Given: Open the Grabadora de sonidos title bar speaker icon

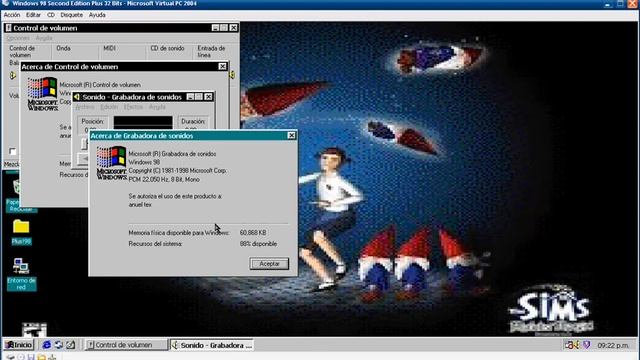Looking at the screenshot, I should click(77, 97).
